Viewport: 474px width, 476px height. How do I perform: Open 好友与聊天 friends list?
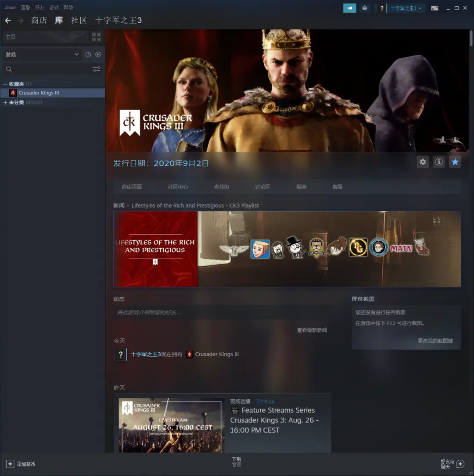coord(447,464)
